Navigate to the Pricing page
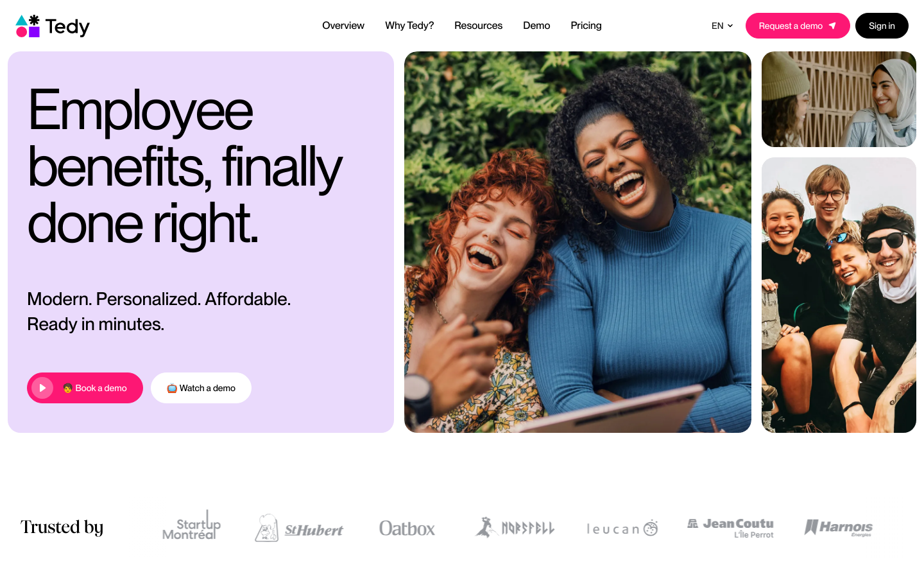Viewport: 924px width, 578px height. pyautogui.click(x=586, y=26)
